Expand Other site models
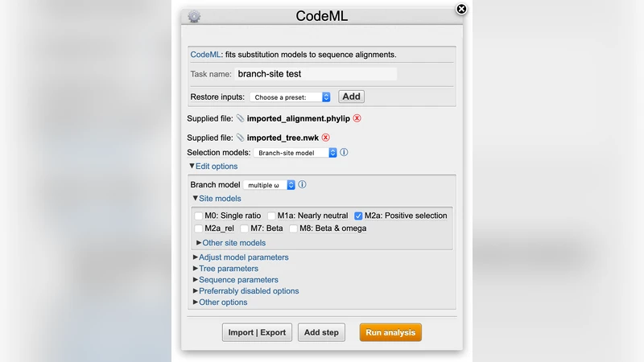Image resolution: width=644 pixels, height=362 pixels. tap(233, 242)
